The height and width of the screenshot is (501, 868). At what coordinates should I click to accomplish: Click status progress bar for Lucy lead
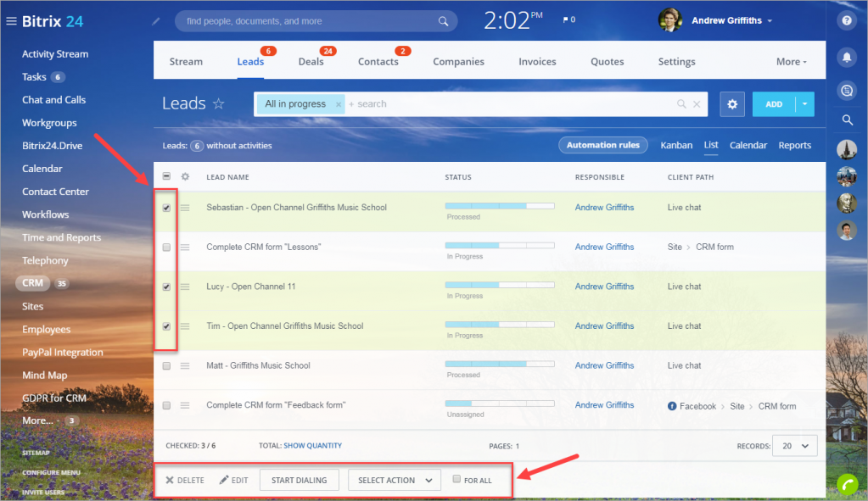pyautogui.click(x=499, y=285)
